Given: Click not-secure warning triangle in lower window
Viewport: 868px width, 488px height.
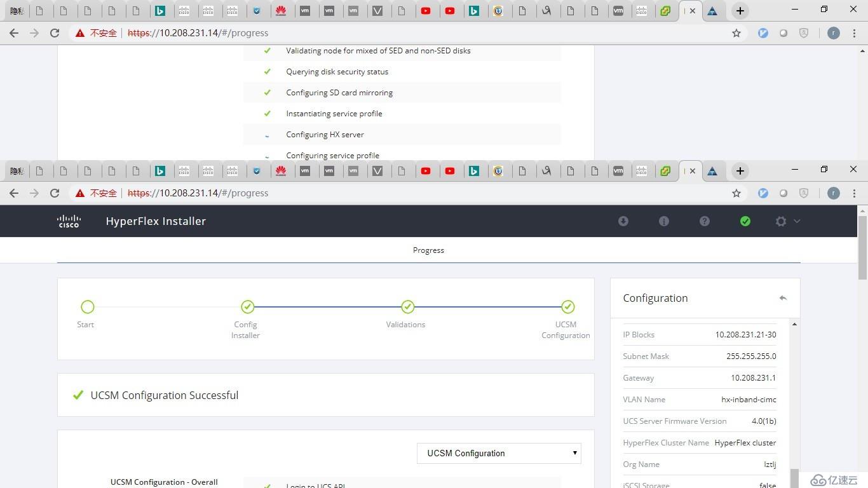Looking at the screenshot, I should tap(80, 193).
